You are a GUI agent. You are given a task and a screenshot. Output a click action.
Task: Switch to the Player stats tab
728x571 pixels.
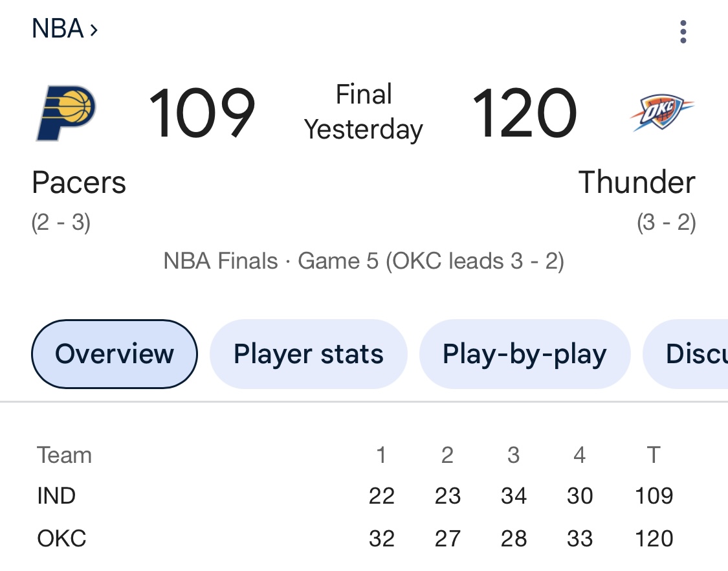tap(308, 354)
